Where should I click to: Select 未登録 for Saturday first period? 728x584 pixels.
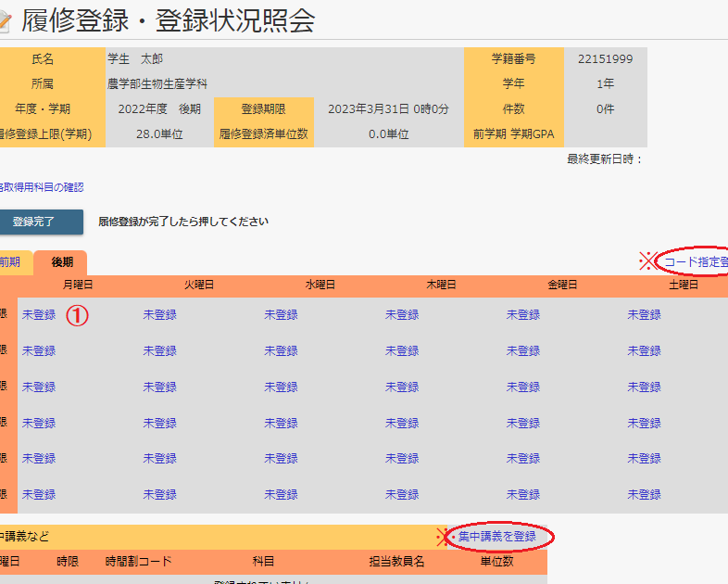(644, 315)
